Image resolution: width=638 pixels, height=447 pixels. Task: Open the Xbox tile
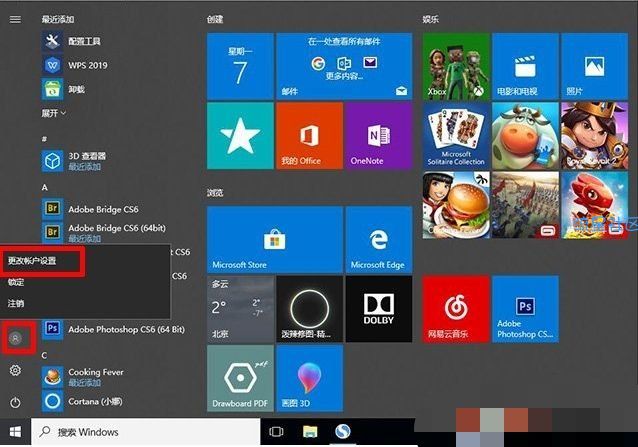tap(456, 66)
